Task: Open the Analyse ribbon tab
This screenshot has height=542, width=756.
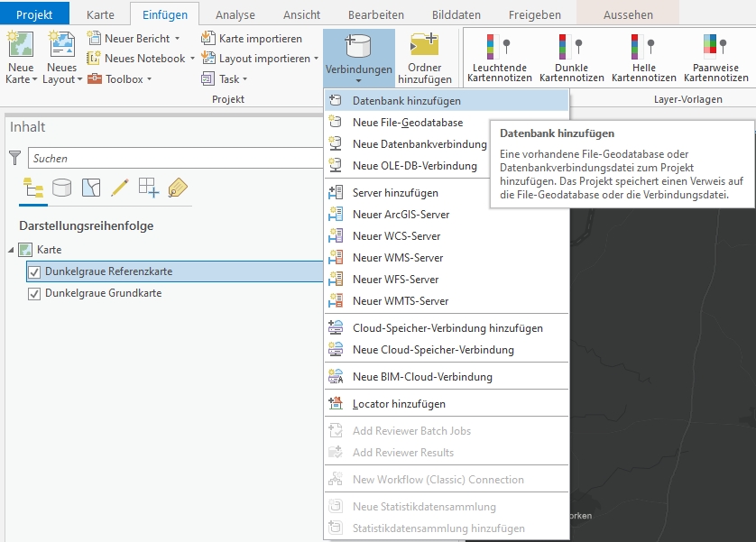Action: 235,15
